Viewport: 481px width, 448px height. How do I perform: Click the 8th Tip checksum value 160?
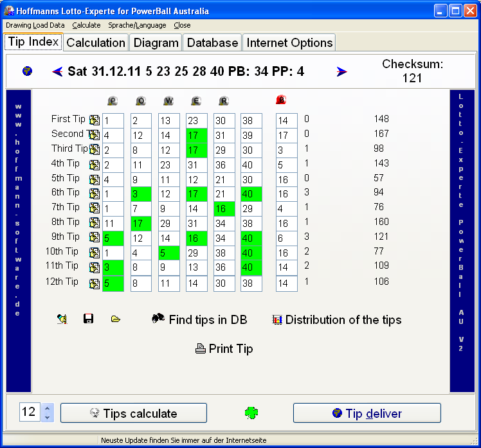[x=381, y=221]
